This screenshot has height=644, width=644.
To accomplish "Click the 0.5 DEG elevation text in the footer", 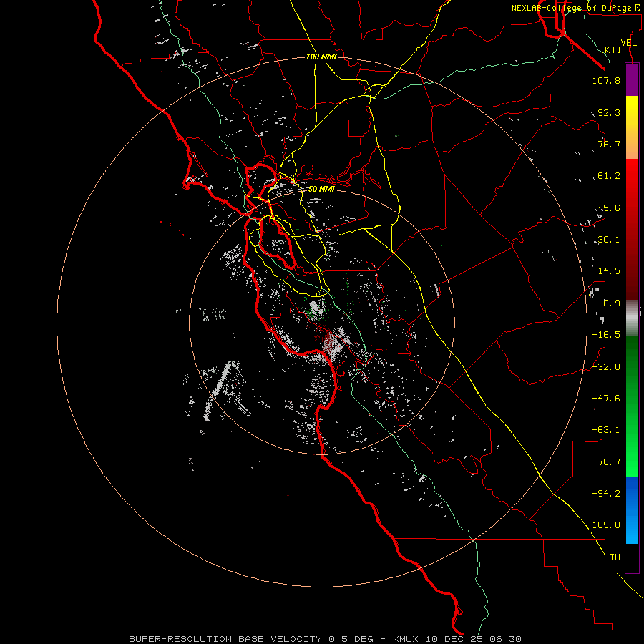I will click(351, 639).
